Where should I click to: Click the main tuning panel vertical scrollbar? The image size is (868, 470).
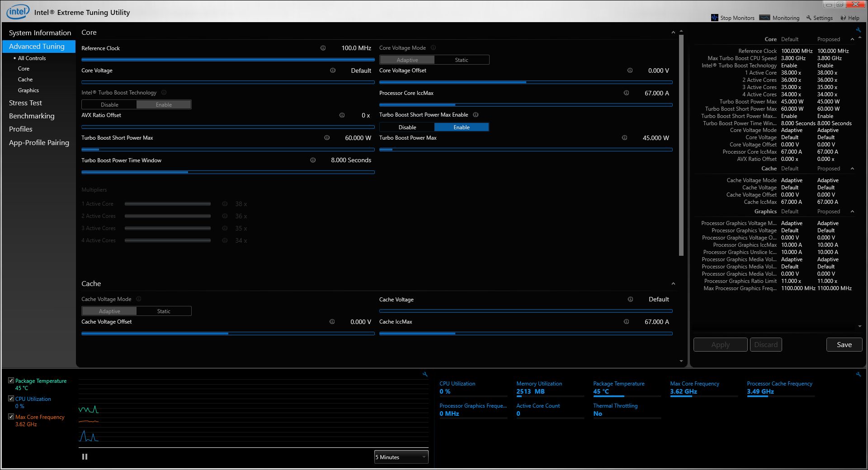(681, 145)
